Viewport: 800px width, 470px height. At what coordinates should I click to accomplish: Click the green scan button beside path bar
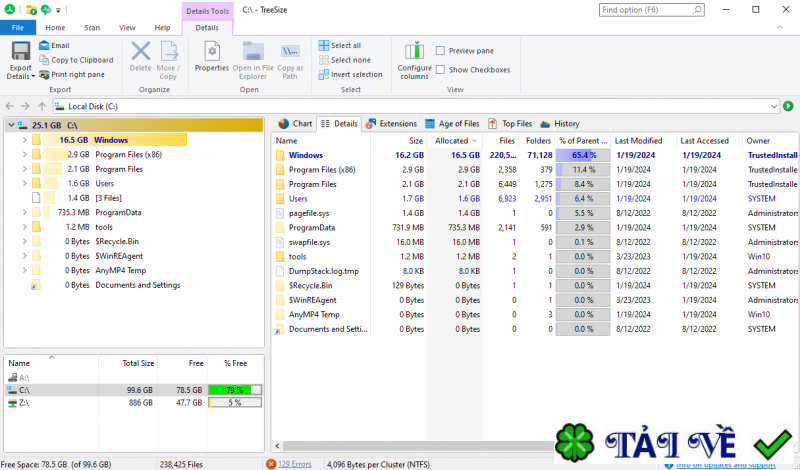point(788,106)
